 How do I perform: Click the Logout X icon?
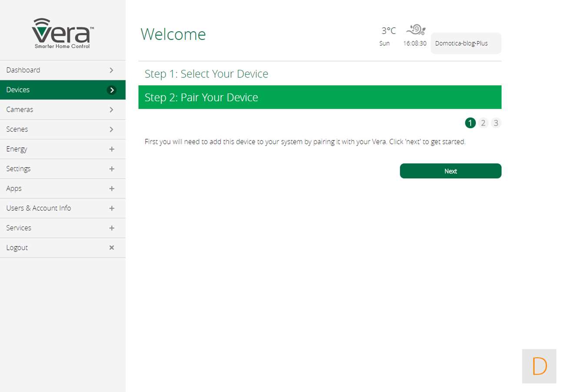[x=112, y=248]
